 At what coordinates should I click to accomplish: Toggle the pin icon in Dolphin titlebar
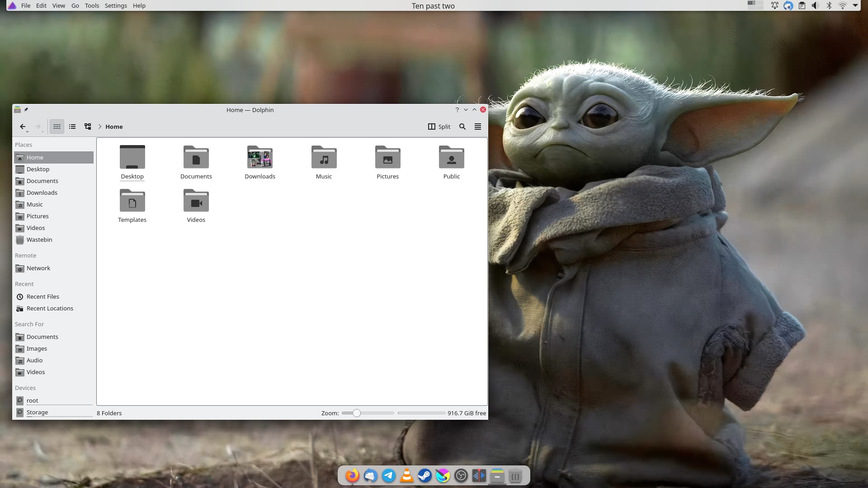26,109
